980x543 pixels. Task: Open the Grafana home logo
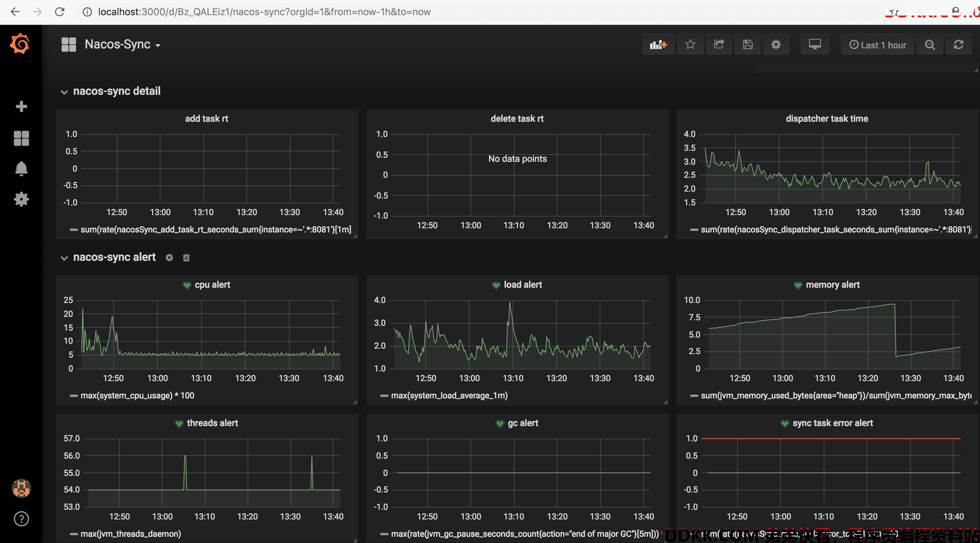(20, 44)
